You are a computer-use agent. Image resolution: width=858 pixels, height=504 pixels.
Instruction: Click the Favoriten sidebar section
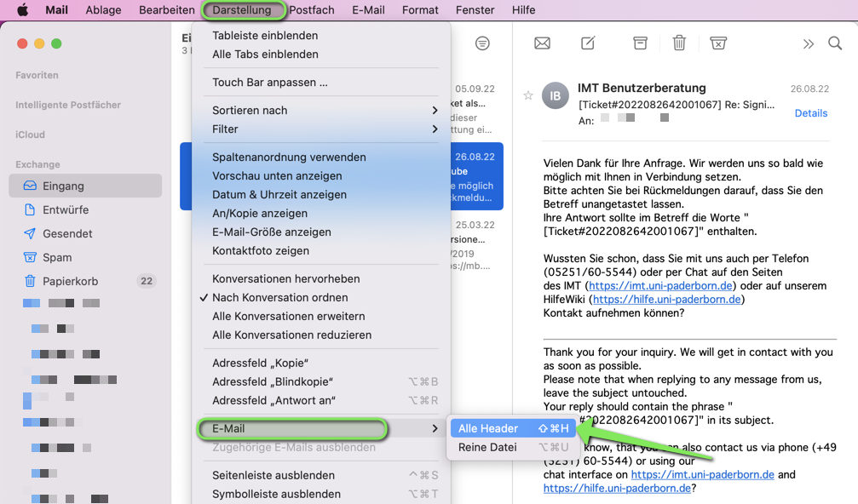(37, 76)
